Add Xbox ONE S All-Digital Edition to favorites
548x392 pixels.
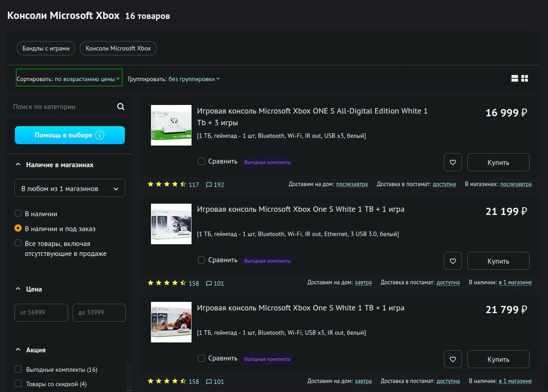pyautogui.click(x=453, y=162)
